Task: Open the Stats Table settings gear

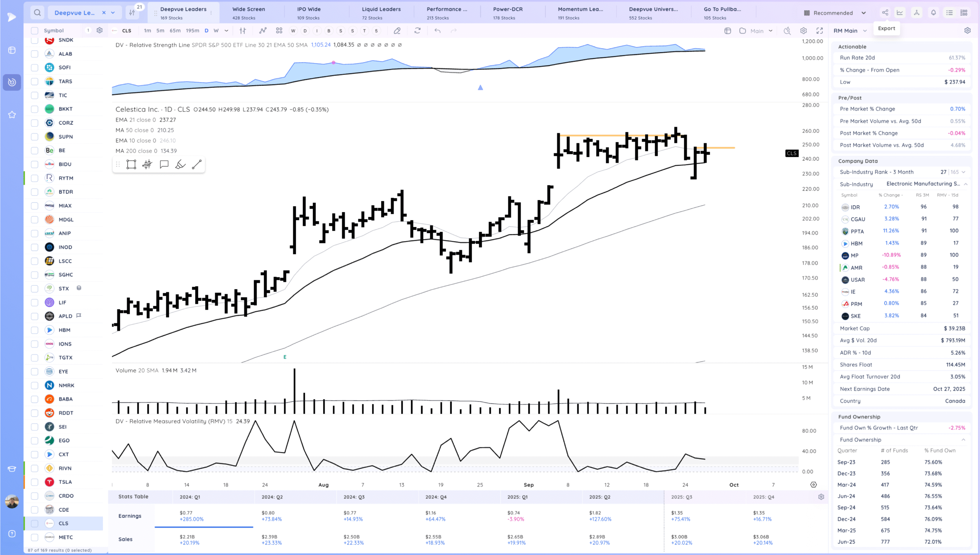Action: pos(821,497)
